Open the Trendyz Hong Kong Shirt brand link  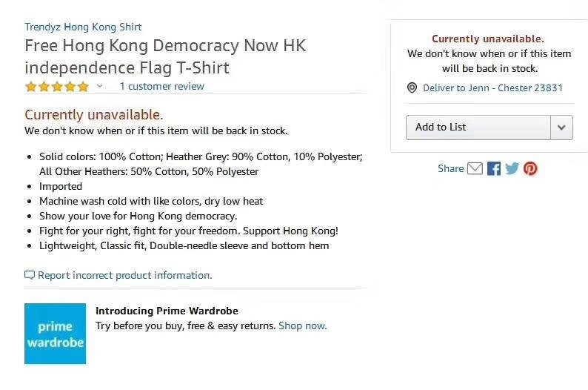[83, 27]
